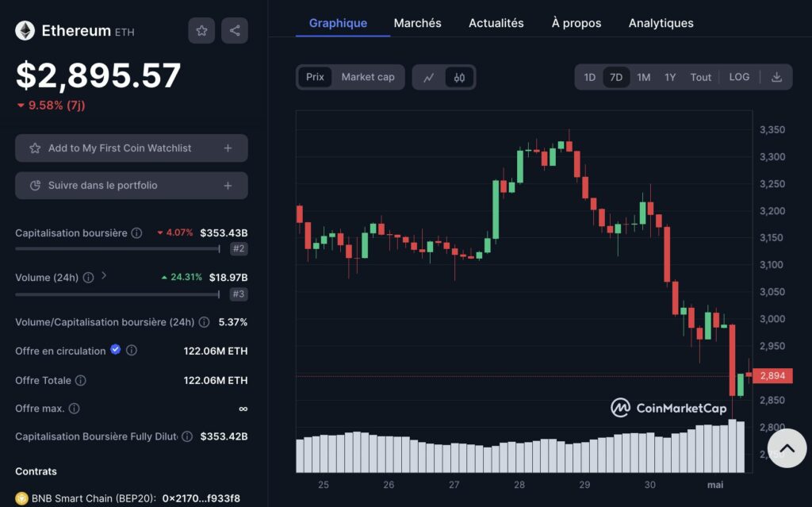This screenshot has height=507, width=812.
Task: Toggle chart to Market cap mode
Action: 367,77
